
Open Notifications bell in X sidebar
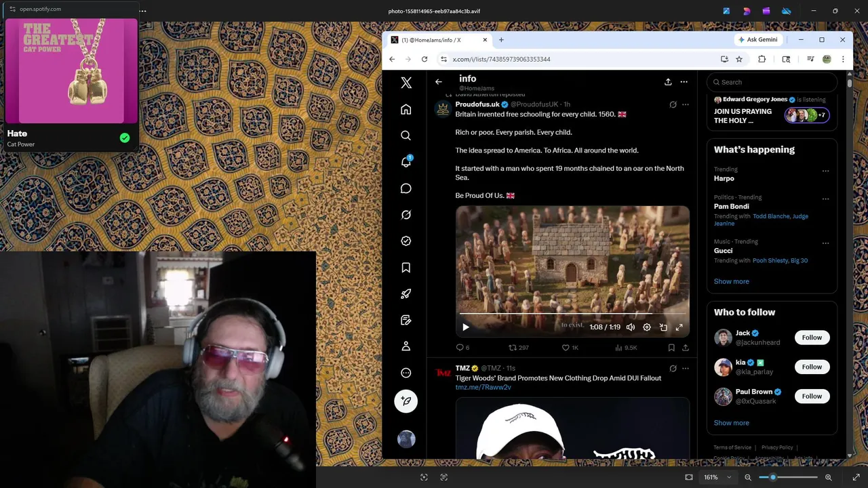[x=406, y=162]
